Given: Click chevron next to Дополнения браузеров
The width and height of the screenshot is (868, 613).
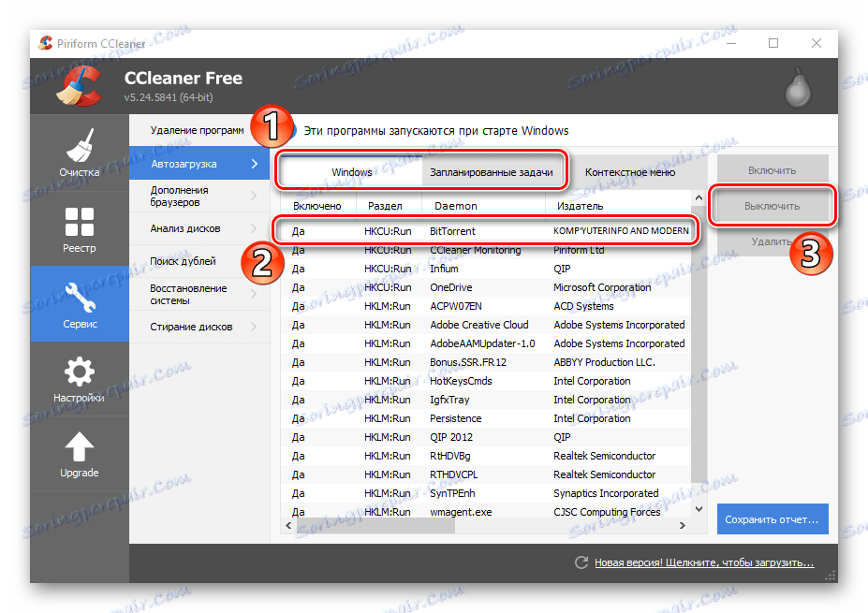Looking at the screenshot, I should coord(254,196).
